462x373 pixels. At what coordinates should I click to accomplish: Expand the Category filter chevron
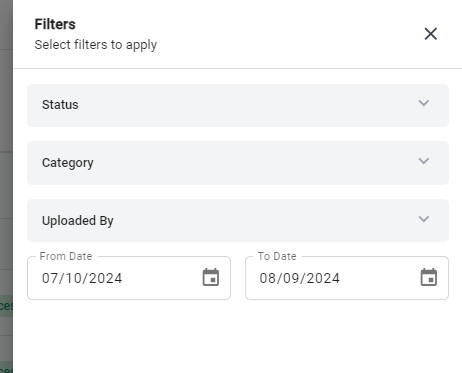pyautogui.click(x=424, y=161)
